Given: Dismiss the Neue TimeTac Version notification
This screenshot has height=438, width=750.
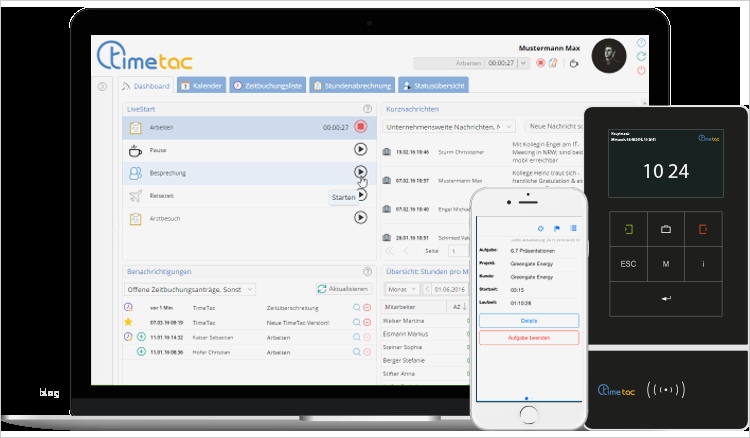Looking at the screenshot, I should click(367, 323).
